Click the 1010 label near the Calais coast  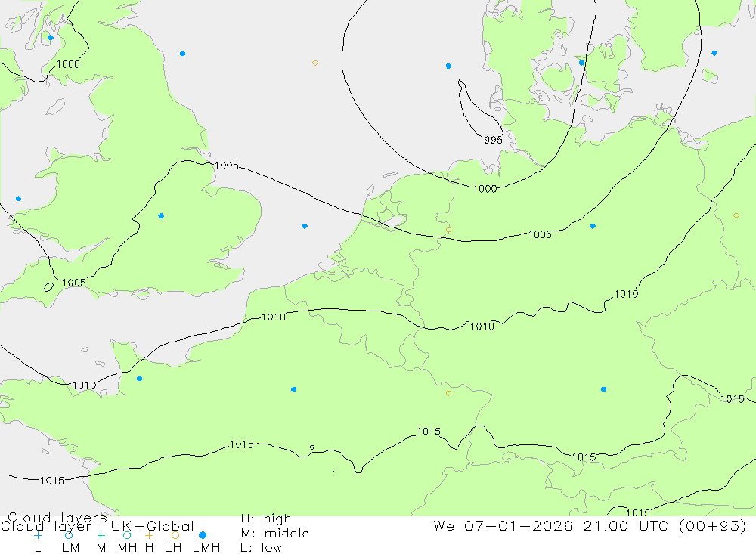point(274,317)
